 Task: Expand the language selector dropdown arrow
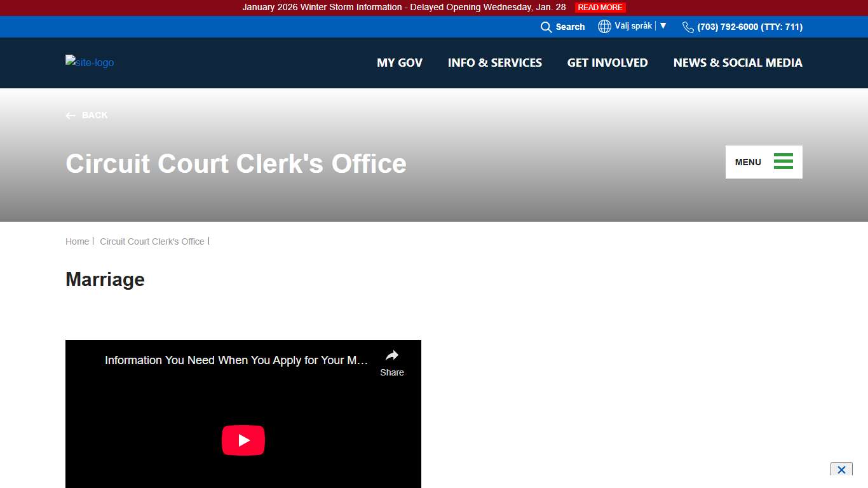663,26
